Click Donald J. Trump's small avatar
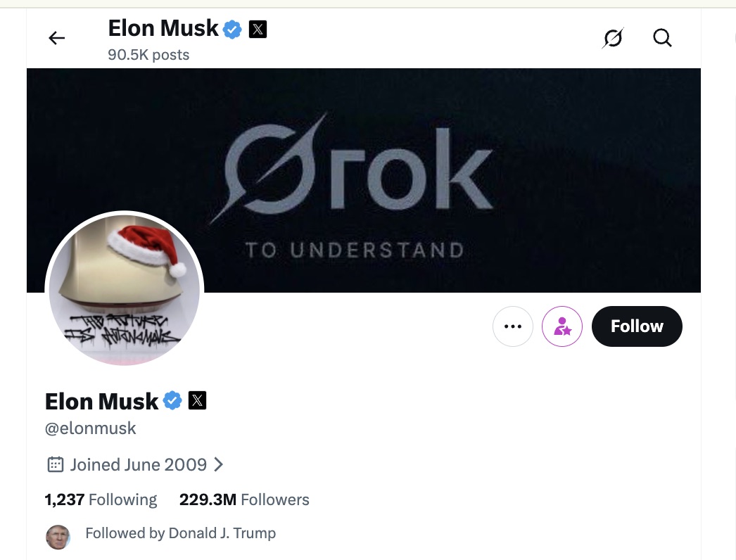736x560 pixels. pos(58,537)
